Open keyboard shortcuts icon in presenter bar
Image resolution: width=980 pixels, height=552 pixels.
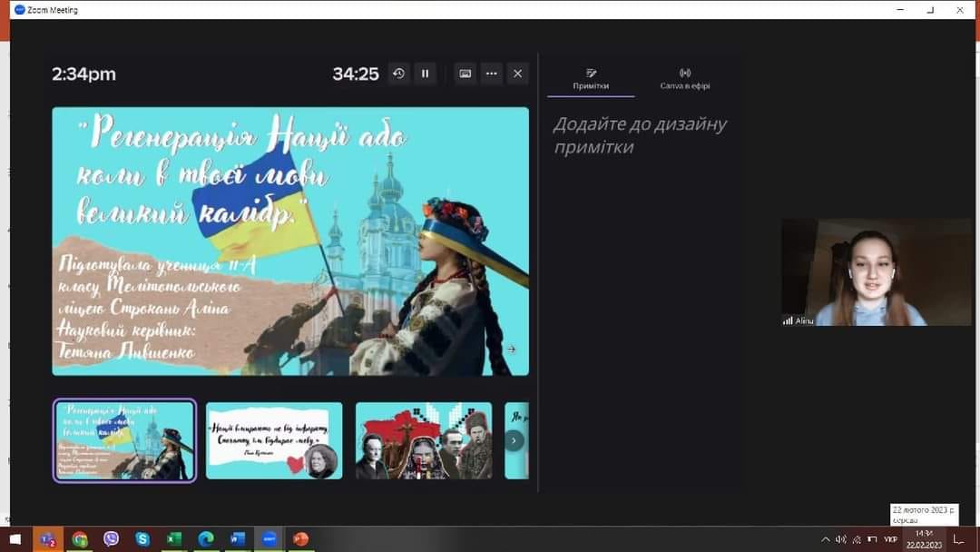[465, 74]
